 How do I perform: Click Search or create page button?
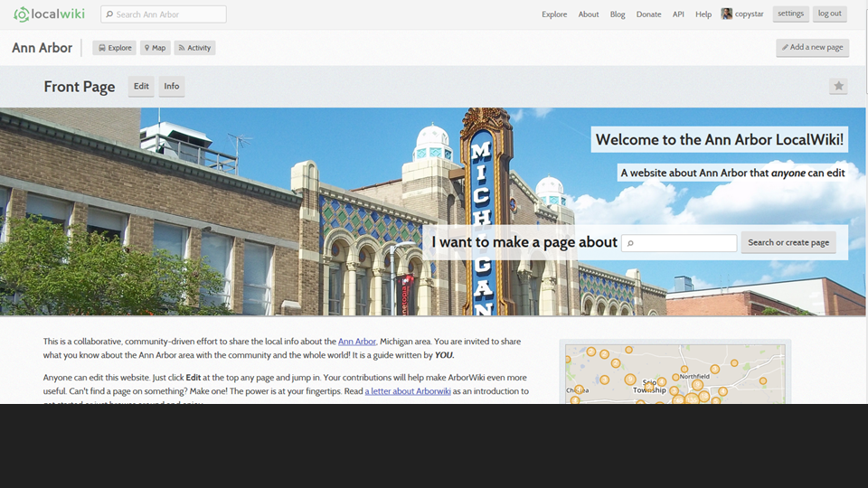tap(788, 242)
